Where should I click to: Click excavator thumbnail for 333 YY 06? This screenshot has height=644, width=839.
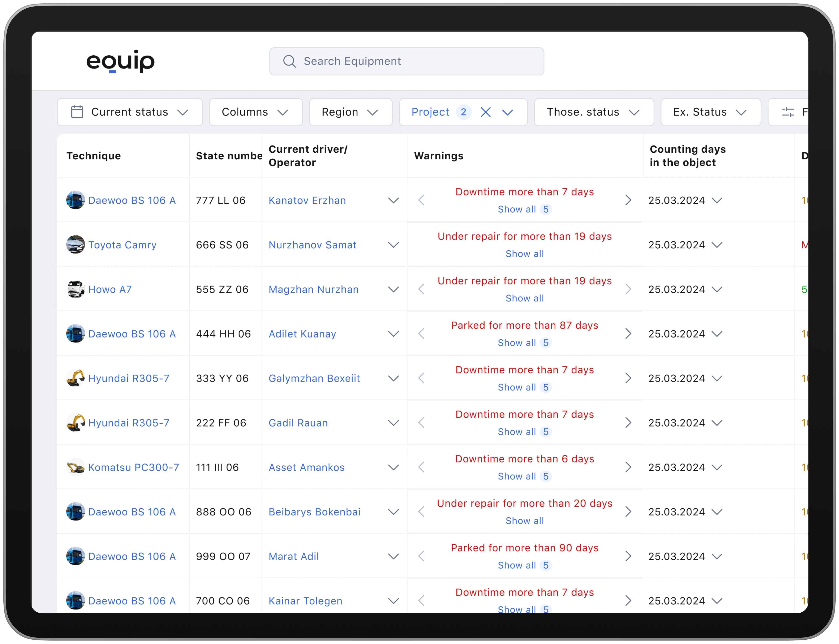tap(75, 378)
